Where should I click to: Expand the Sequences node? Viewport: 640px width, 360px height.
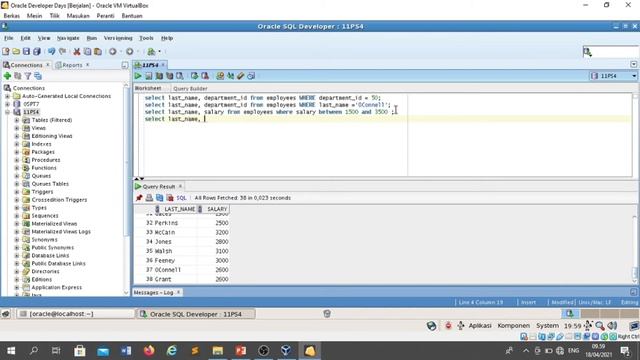[x=17, y=216]
